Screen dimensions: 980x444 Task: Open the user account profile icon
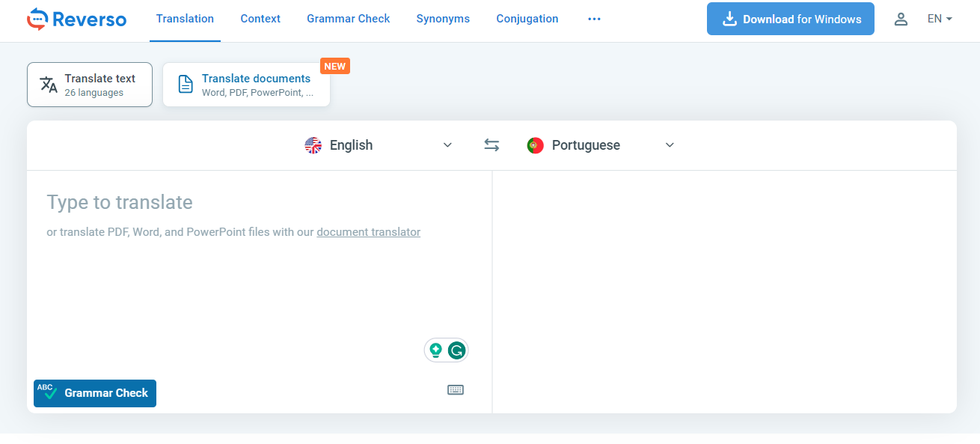click(901, 19)
